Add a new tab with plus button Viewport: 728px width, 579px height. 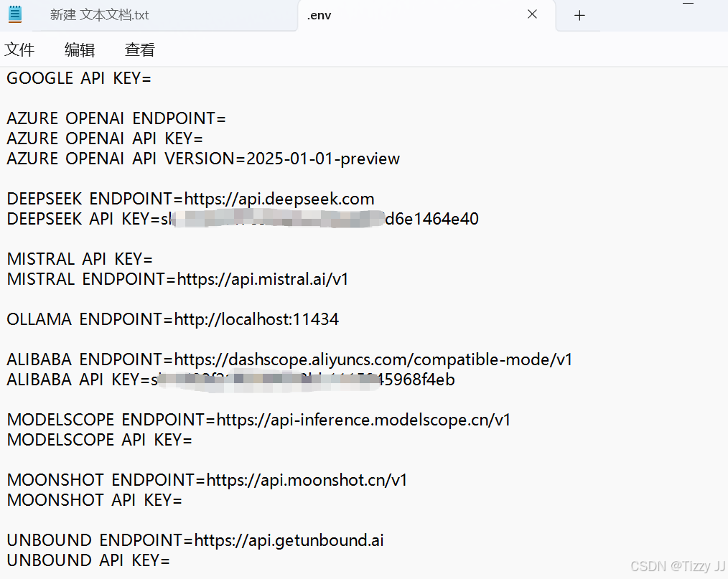pyautogui.click(x=579, y=16)
